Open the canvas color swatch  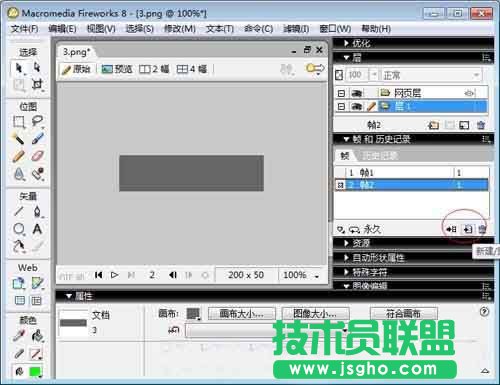coord(193,314)
